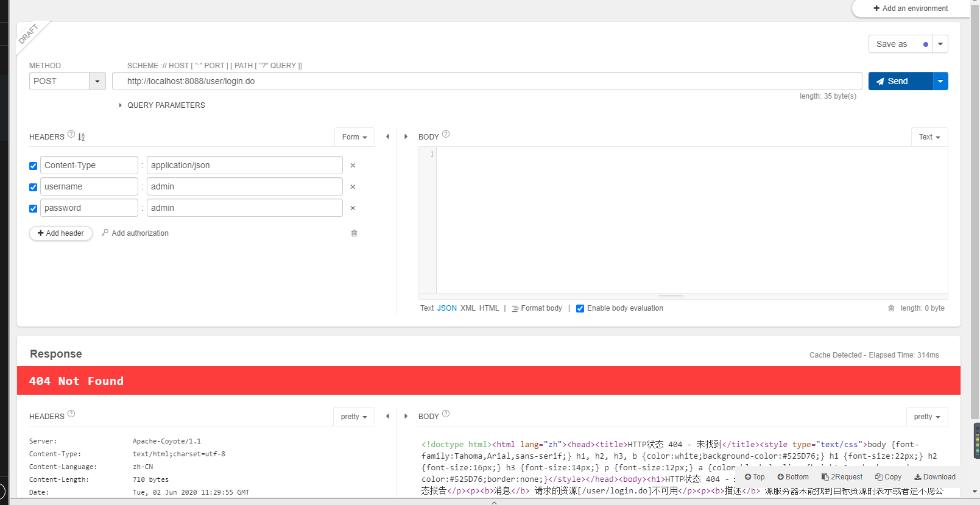Open response body pretty dropdown
Image resolution: width=980 pixels, height=505 pixels.
click(927, 417)
